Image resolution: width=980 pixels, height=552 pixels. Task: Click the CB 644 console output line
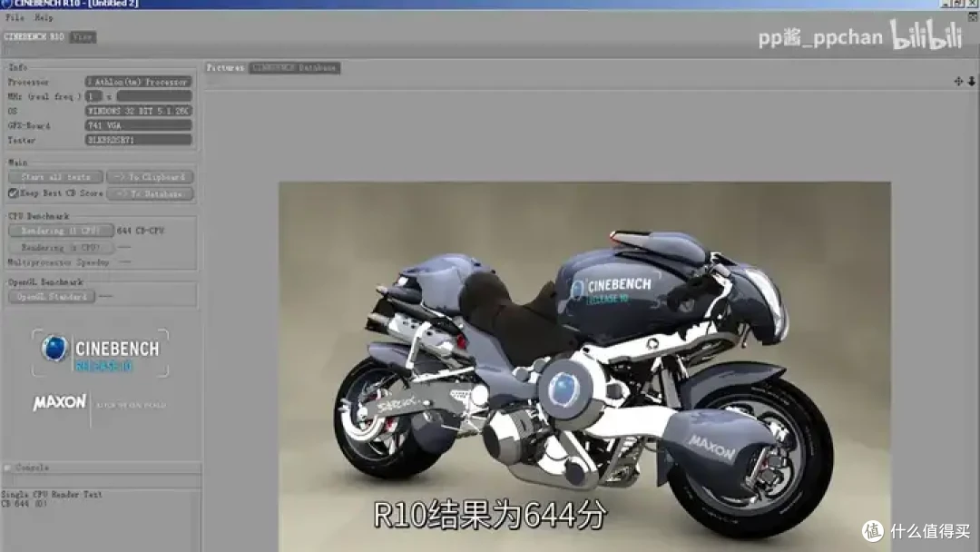(24, 503)
